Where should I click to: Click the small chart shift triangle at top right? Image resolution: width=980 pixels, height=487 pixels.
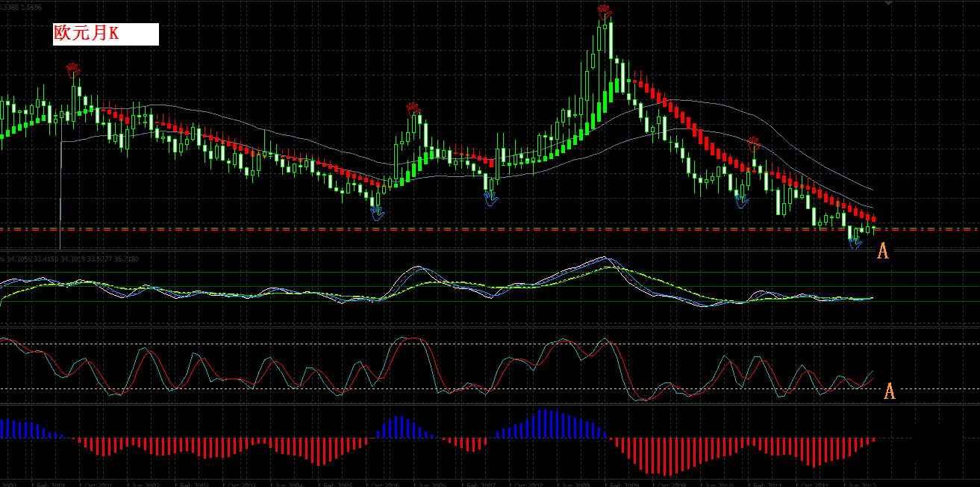click(x=888, y=4)
